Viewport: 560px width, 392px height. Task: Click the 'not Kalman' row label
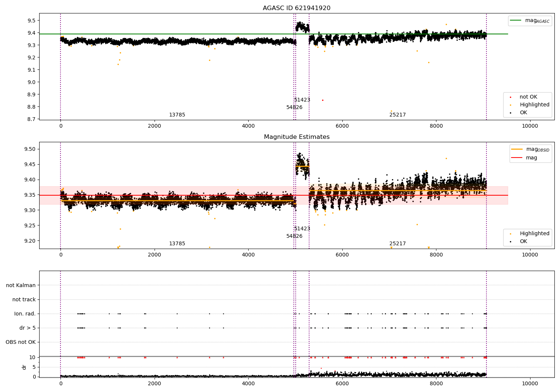(x=21, y=286)
